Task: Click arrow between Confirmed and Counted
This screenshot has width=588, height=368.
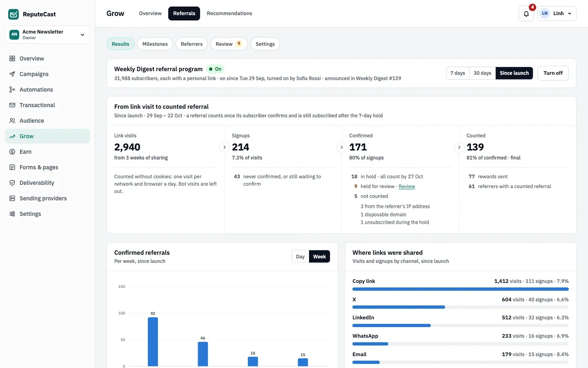Action: 459,147
